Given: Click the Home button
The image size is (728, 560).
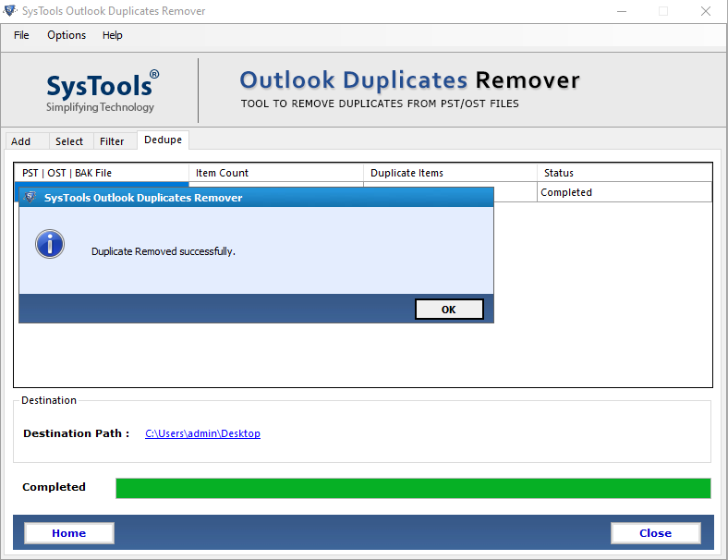Looking at the screenshot, I should click(x=68, y=533).
